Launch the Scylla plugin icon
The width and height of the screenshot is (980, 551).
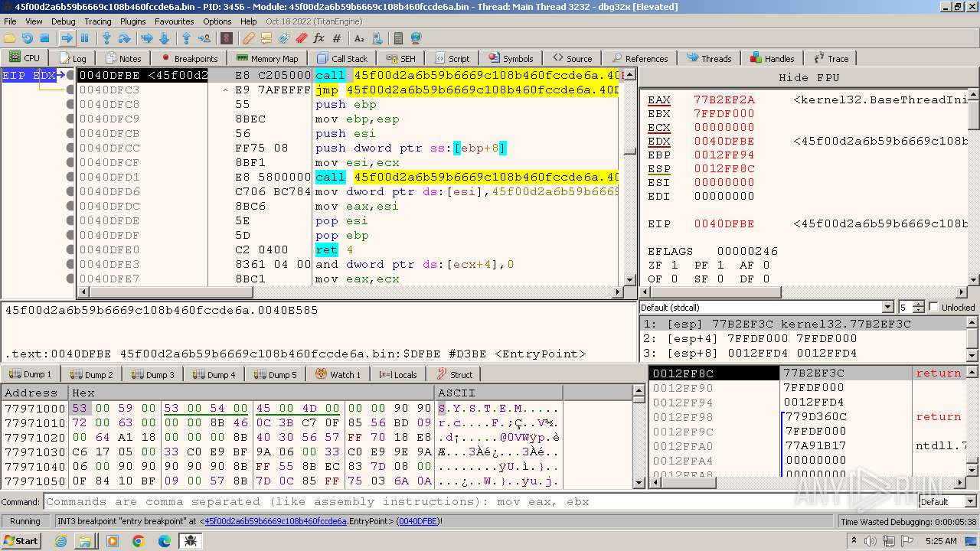point(227,37)
